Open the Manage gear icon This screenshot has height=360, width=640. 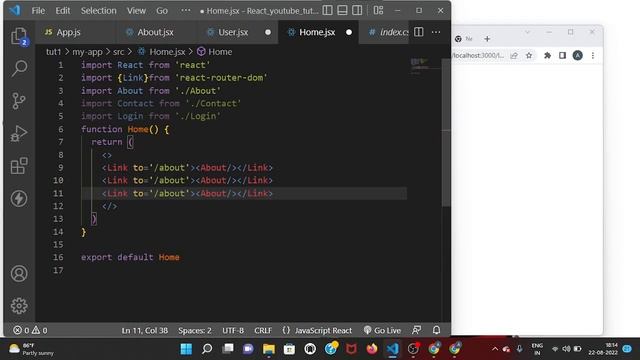(19, 306)
